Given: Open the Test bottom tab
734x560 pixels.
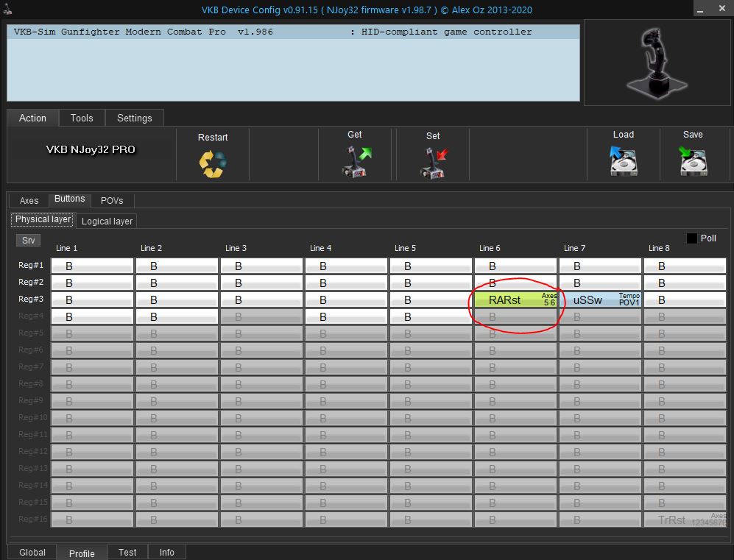Looking at the screenshot, I should (x=127, y=553).
